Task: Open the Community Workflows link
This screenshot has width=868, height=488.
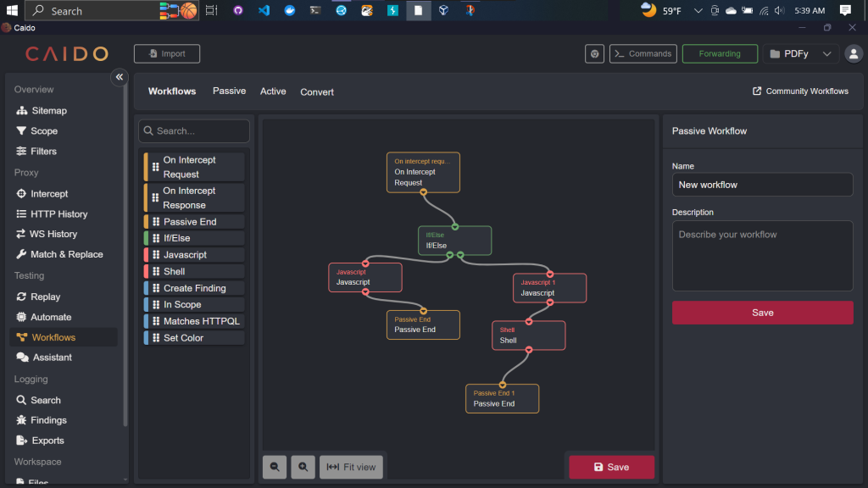Action: tap(800, 91)
